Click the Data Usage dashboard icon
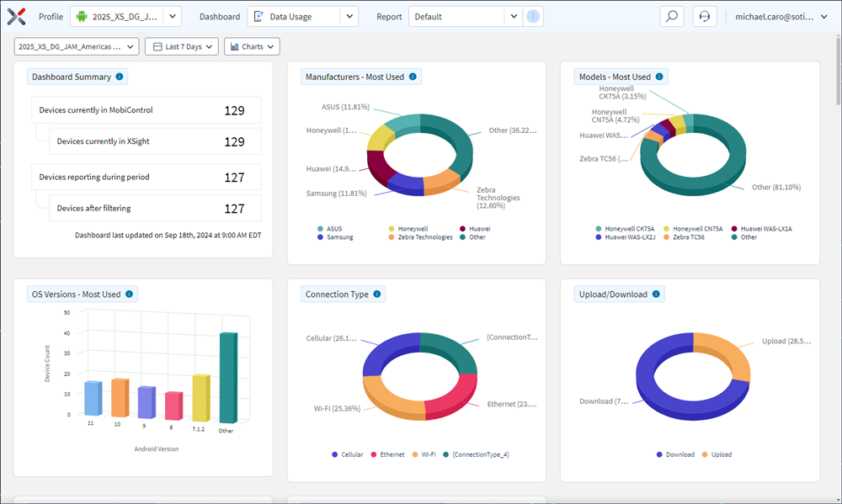Image resolution: width=842 pixels, height=504 pixels. [258, 17]
